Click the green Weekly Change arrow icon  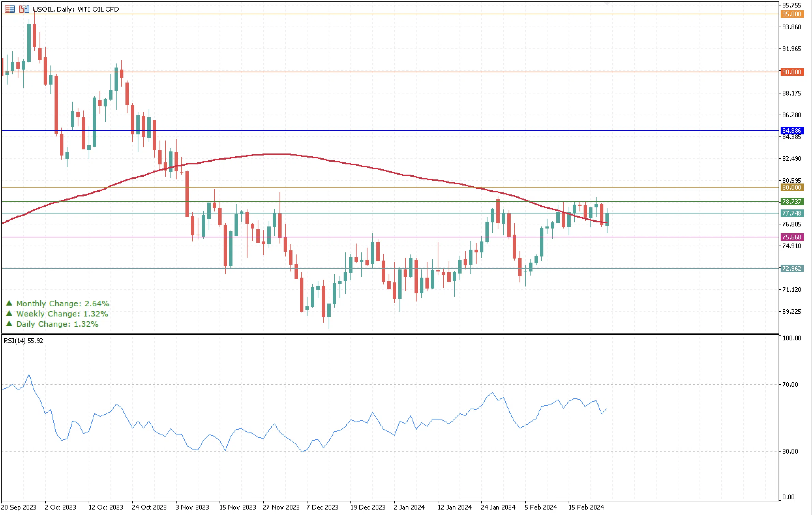(x=9, y=313)
